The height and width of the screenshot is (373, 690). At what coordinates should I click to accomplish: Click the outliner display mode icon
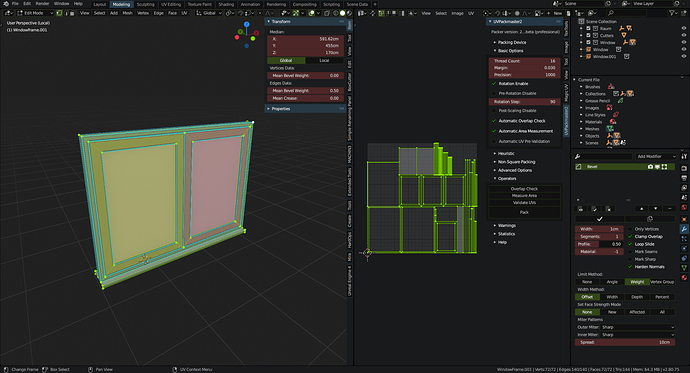click(x=593, y=13)
